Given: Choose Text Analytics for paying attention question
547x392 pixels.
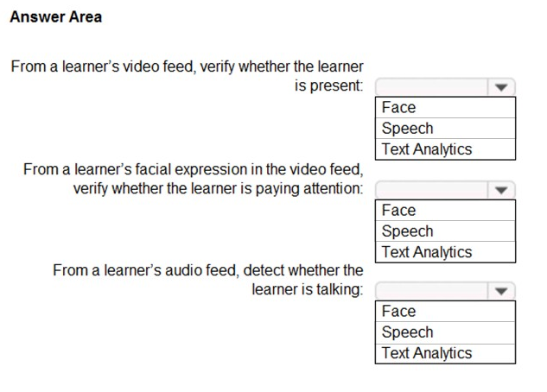Looking at the screenshot, I should (x=445, y=252).
